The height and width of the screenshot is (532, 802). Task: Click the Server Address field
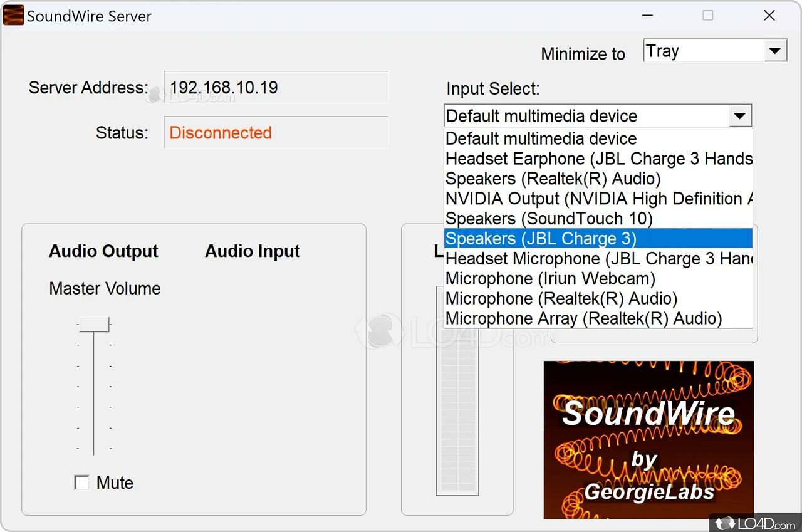276,87
